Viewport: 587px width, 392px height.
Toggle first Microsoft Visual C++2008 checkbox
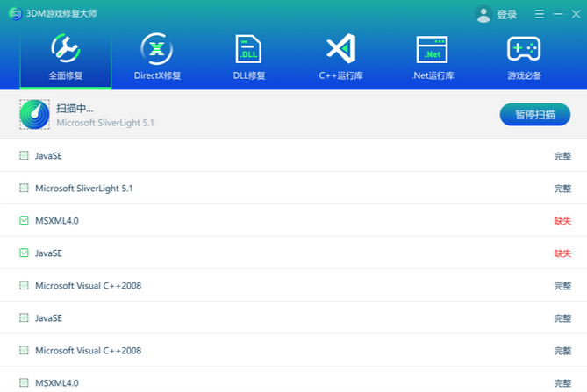point(24,286)
